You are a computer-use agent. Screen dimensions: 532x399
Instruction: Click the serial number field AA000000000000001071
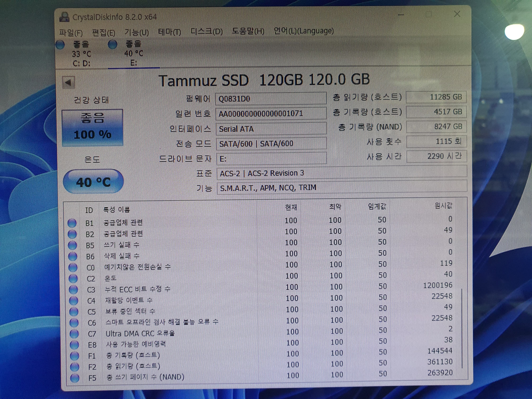271,113
